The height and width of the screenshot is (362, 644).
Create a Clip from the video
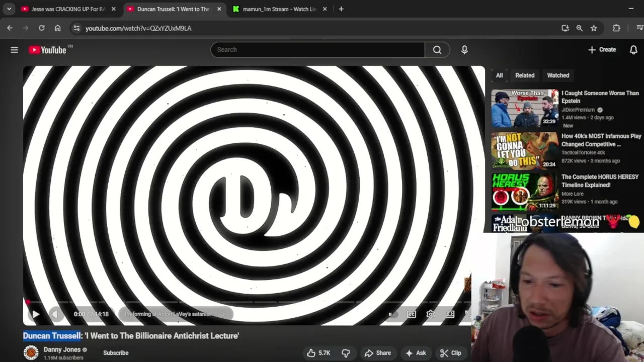(450, 353)
